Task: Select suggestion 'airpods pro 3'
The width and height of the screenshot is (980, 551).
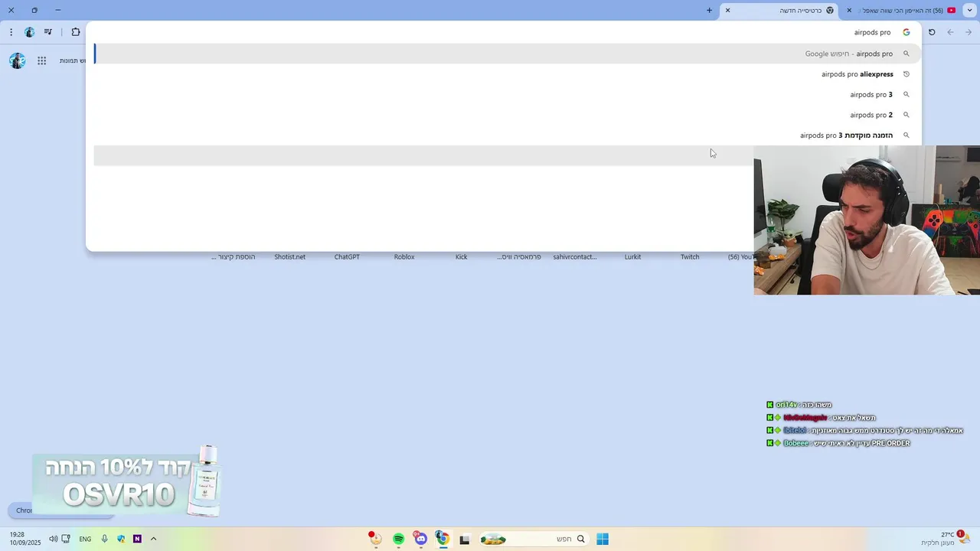Action: pyautogui.click(x=507, y=94)
